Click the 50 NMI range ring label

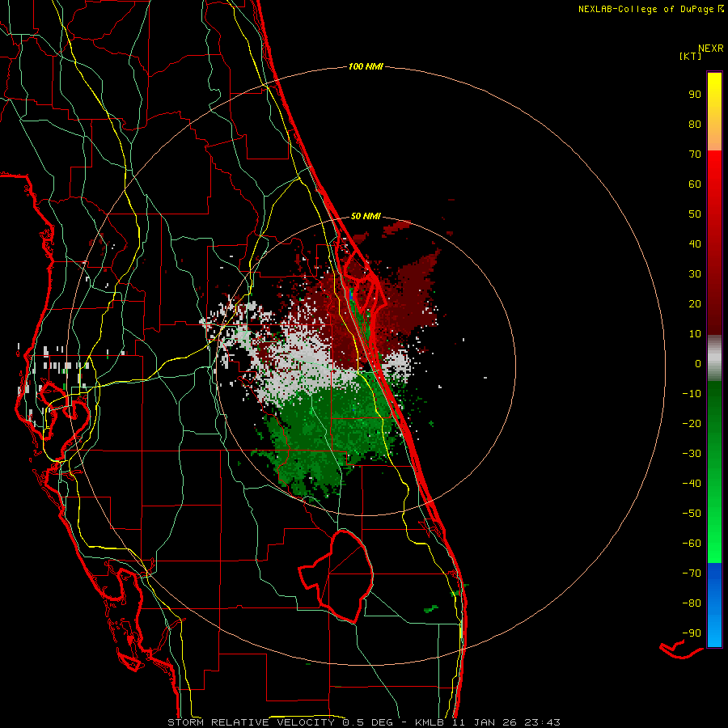366,216
